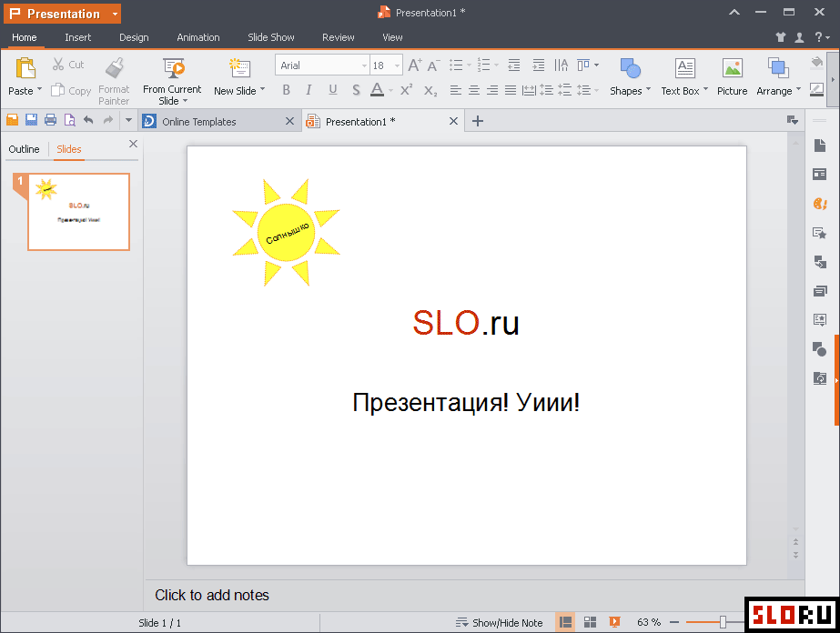This screenshot has height=633, width=840.
Task: Click Show/Hide Note button
Action: pos(500,623)
